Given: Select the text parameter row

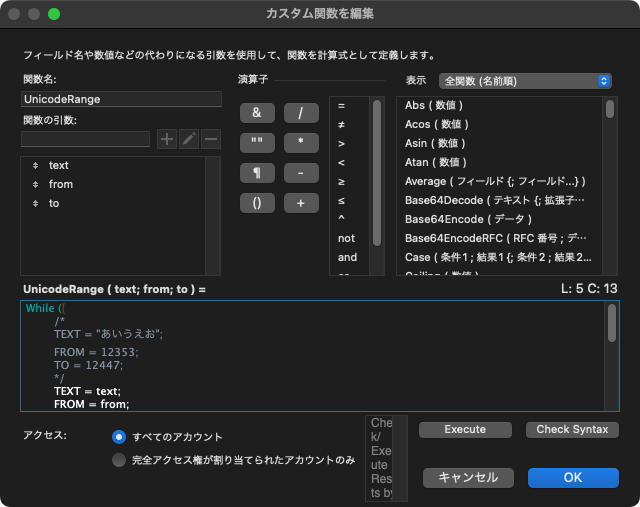Looking at the screenshot, I should pyautogui.click(x=113, y=165).
